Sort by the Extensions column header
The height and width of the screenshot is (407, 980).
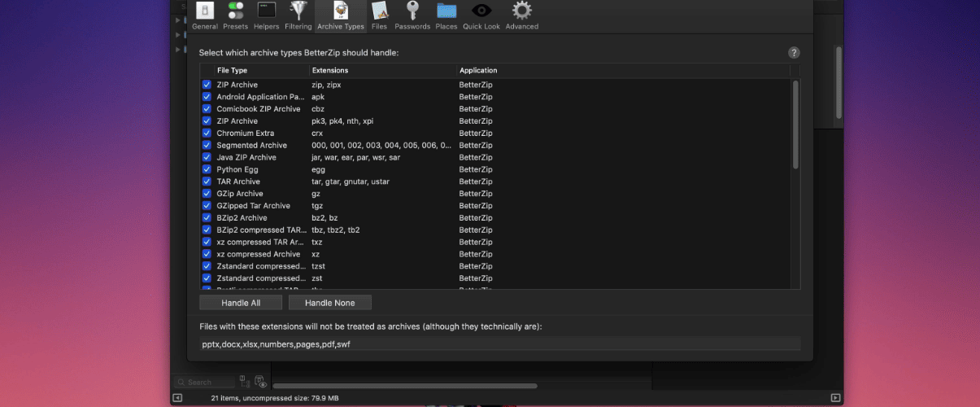pyautogui.click(x=382, y=71)
